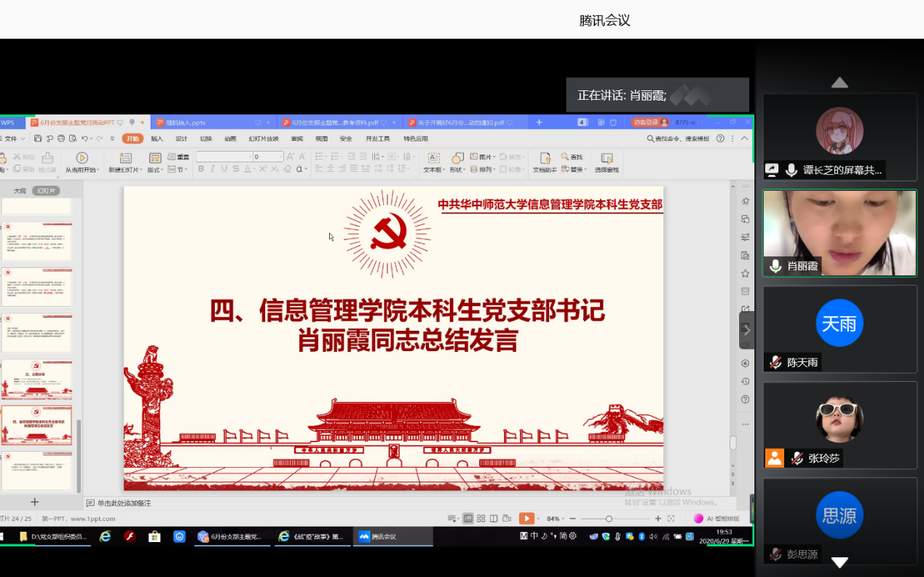924x577 pixels.
Task: Click the 选择窗格 selection pane button
Action: [607, 161]
